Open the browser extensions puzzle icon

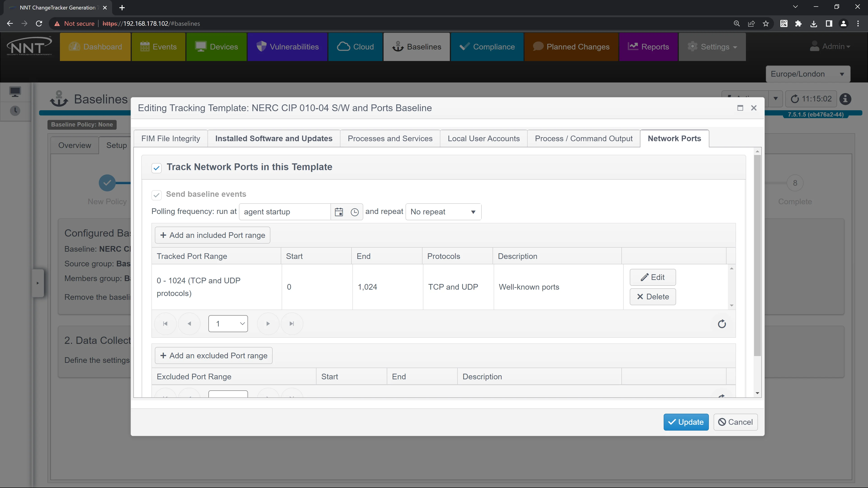[798, 23]
